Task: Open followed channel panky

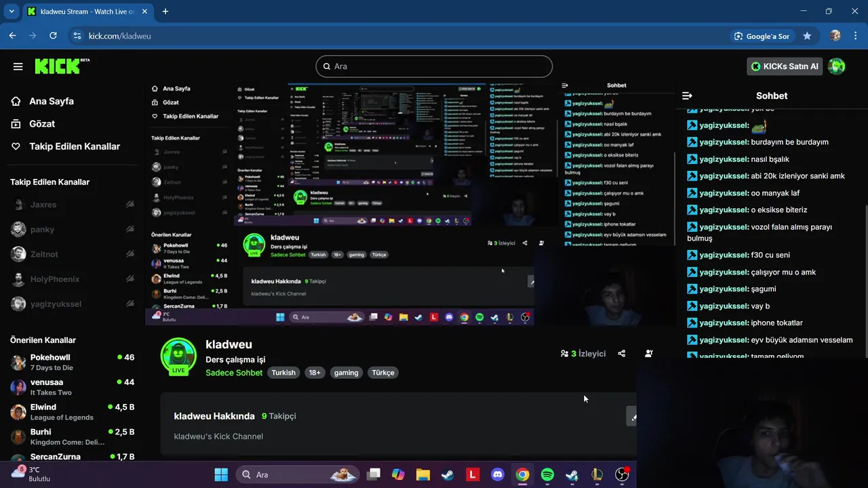Action: click(x=42, y=229)
